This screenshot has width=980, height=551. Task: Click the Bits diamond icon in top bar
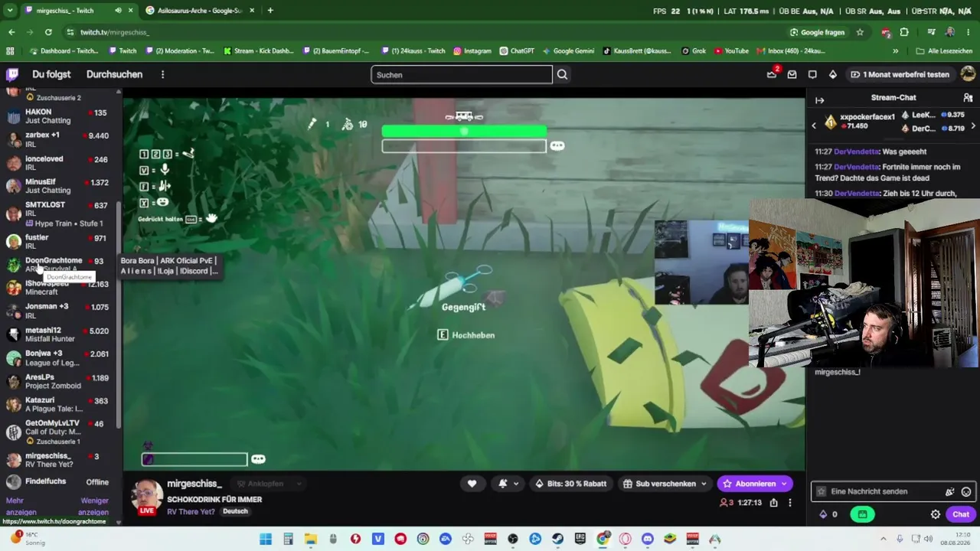[833, 74]
